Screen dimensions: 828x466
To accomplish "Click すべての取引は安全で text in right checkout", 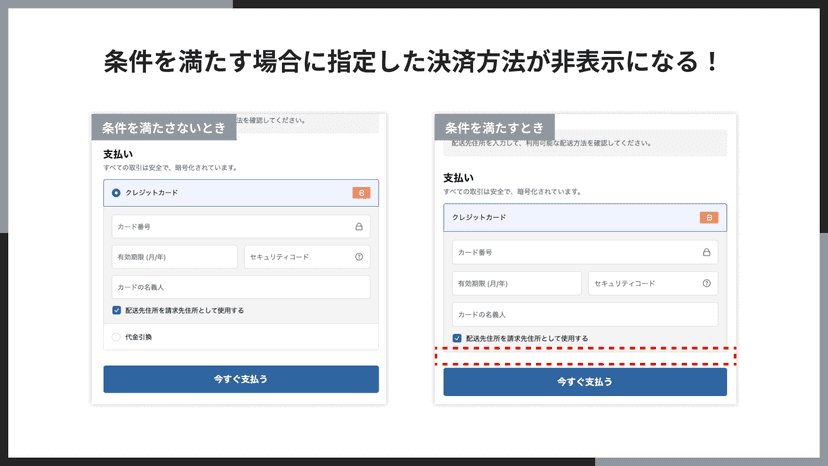I will pos(513,192).
